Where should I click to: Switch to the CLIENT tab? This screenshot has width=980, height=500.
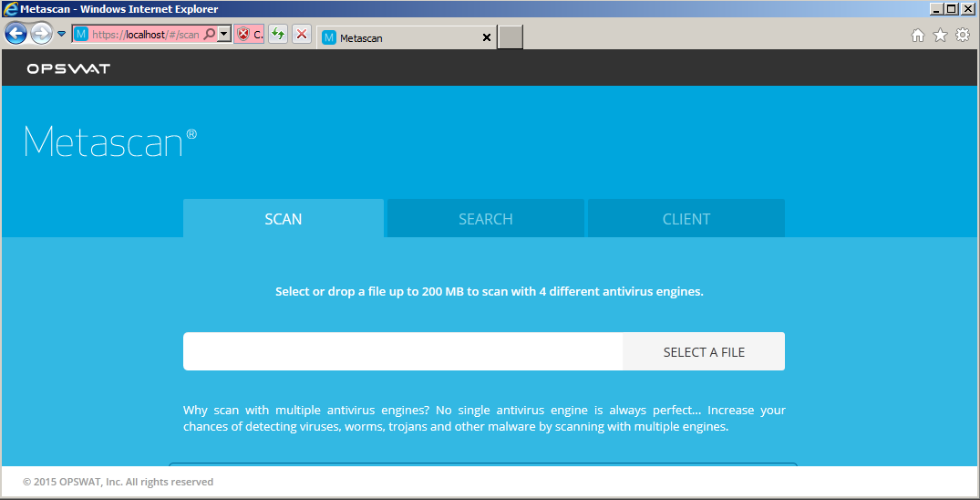point(686,218)
